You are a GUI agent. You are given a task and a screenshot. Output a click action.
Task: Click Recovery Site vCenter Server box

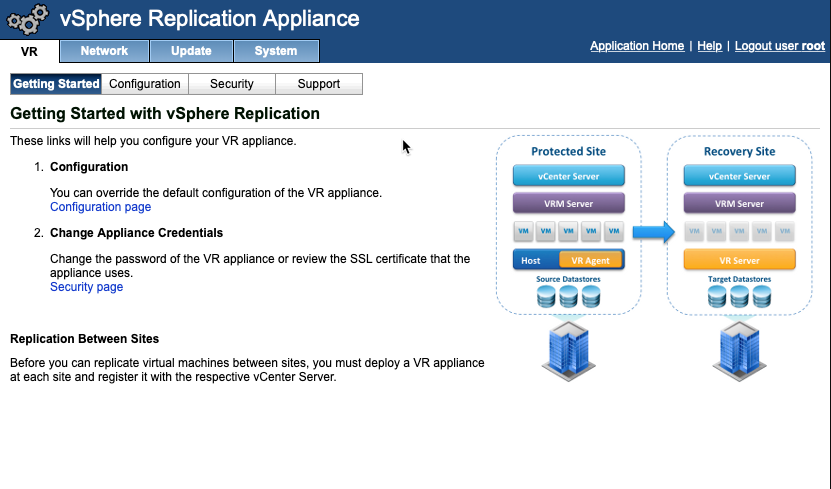(739, 176)
